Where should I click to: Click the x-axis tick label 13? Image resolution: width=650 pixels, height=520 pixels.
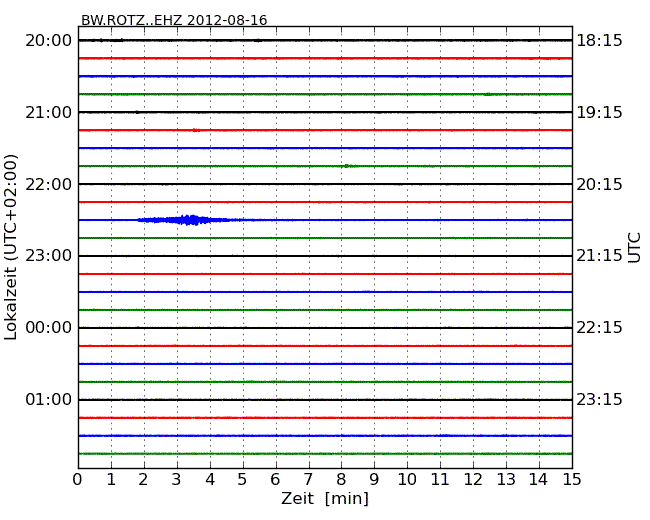(x=506, y=479)
